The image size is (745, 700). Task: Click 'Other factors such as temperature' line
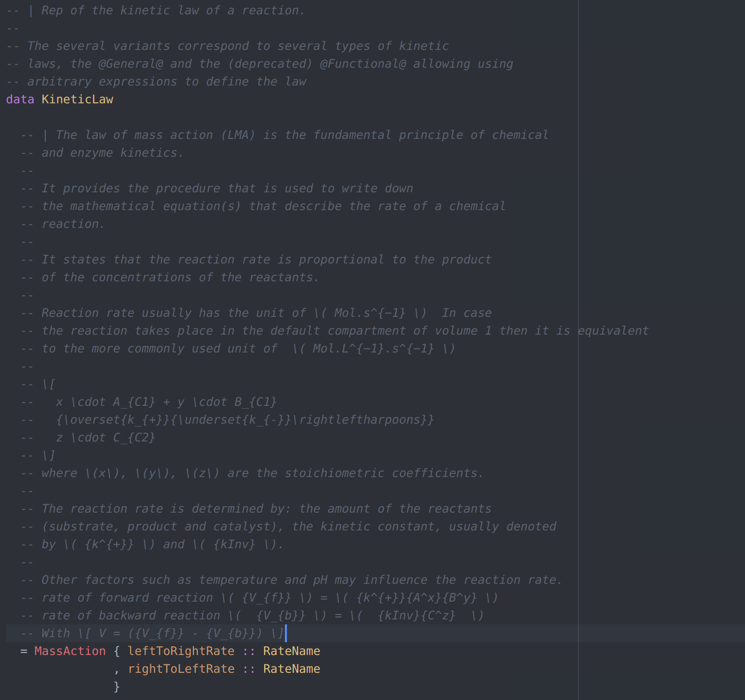tap(302, 580)
